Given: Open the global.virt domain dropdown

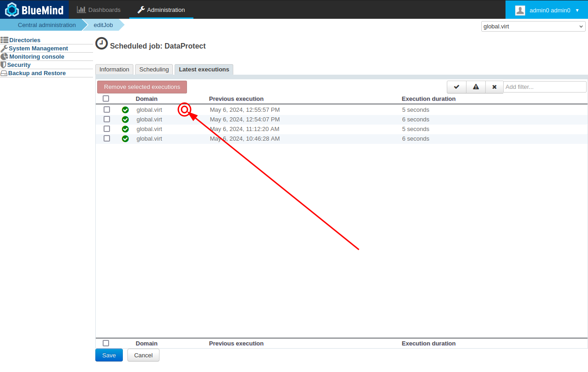Looking at the screenshot, I should click(533, 27).
